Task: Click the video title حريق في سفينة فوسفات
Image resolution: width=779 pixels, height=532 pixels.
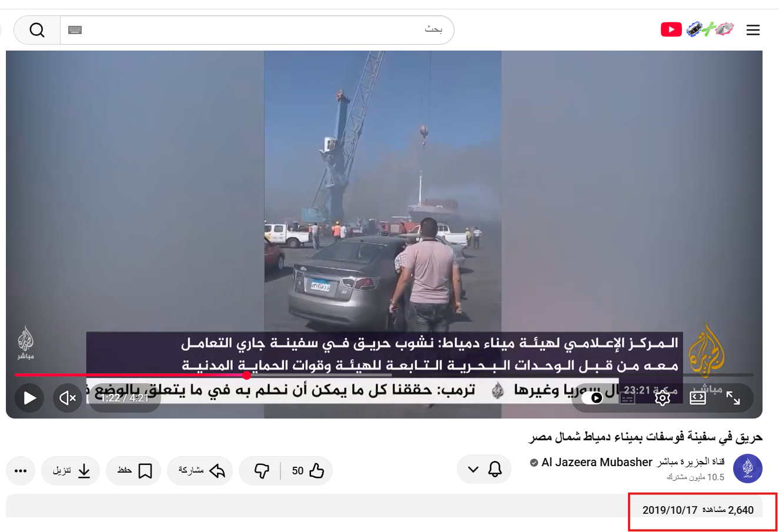Action: pyautogui.click(x=646, y=437)
